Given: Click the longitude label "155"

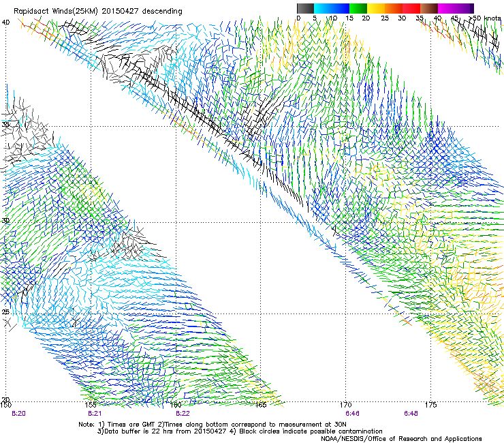Looking at the screenshot, I should tap(91, 405).
